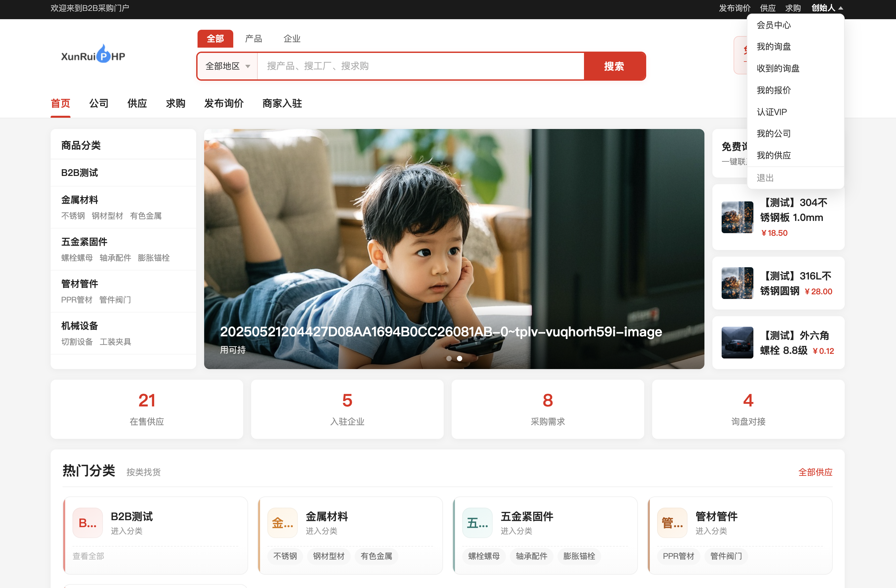Open the 316L不锈钢圆钢 product thumbnail
The width and height of the screenshot is (896, 588).
point(737,283)
